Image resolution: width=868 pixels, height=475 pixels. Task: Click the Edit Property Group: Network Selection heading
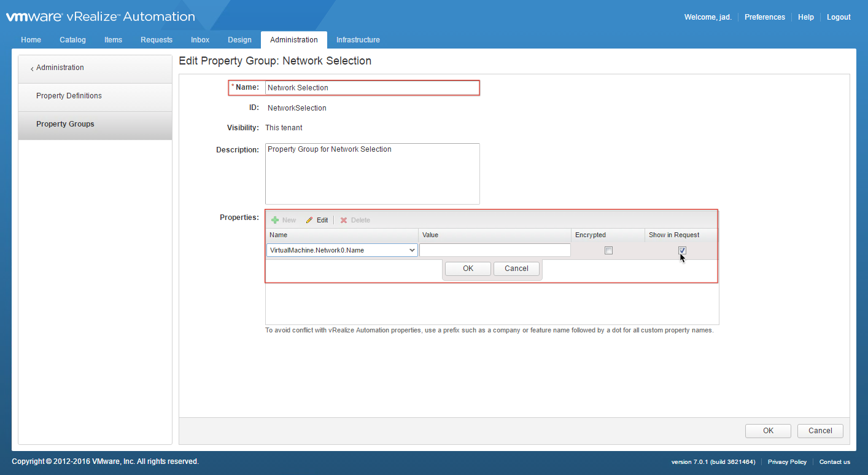click(275, 61)
